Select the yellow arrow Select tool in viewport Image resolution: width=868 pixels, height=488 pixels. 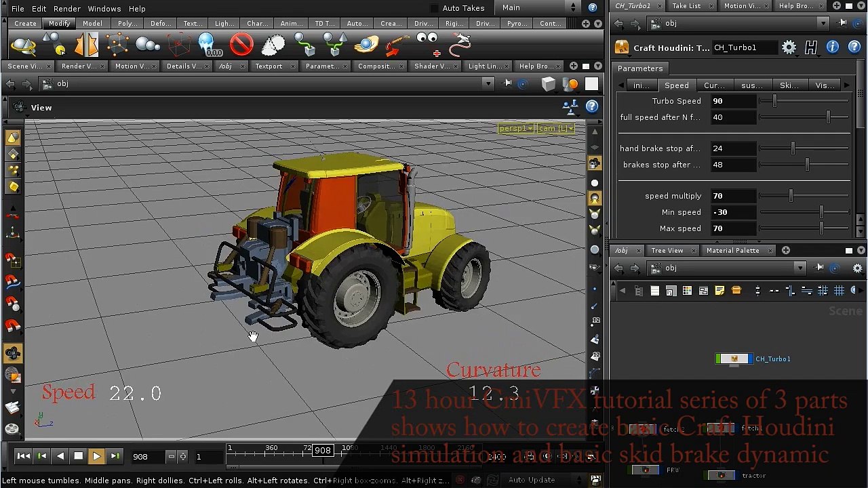(13, 138)
